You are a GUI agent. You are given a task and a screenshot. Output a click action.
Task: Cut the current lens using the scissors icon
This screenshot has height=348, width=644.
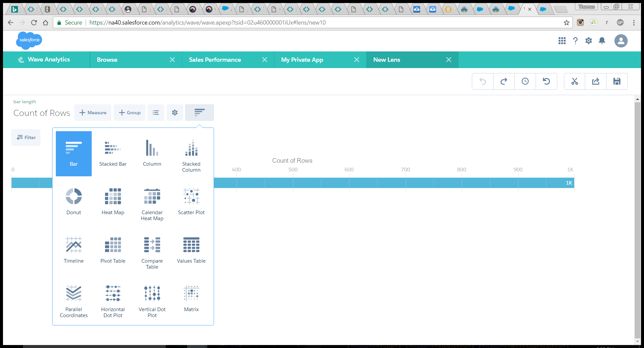[x=575, y=81]
